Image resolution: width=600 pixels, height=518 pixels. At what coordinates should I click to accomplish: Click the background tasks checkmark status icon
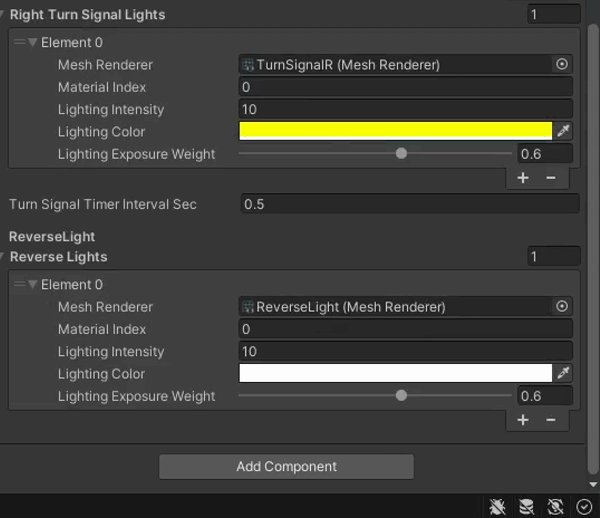tap(584, 507)
